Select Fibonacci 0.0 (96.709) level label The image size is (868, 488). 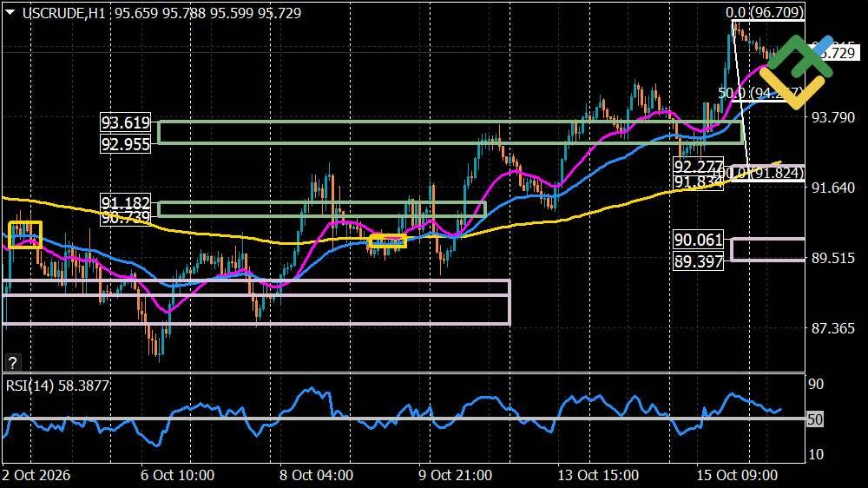[x=765, y=12]
